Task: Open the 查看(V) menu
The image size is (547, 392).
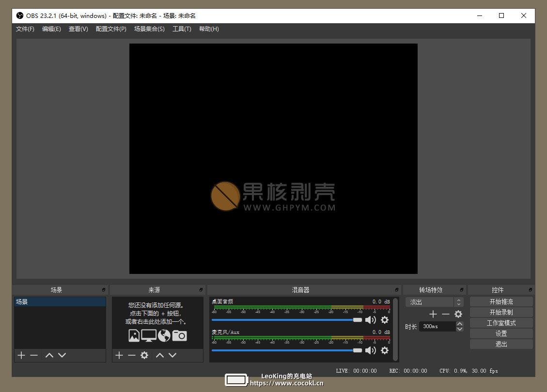Action: point(78,29)
